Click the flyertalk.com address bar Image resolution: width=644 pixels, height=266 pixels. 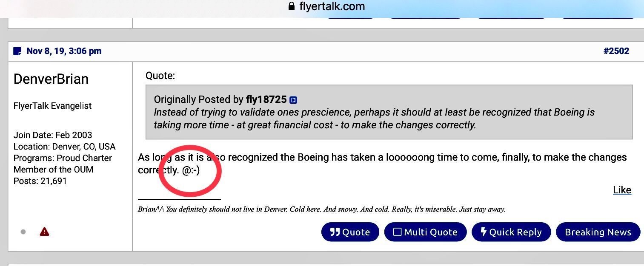[x=326, y=6]
